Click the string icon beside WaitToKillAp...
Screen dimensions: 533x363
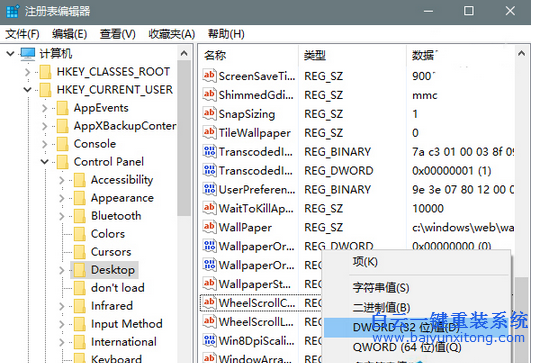pyautogui.click(x=209, y=208)
